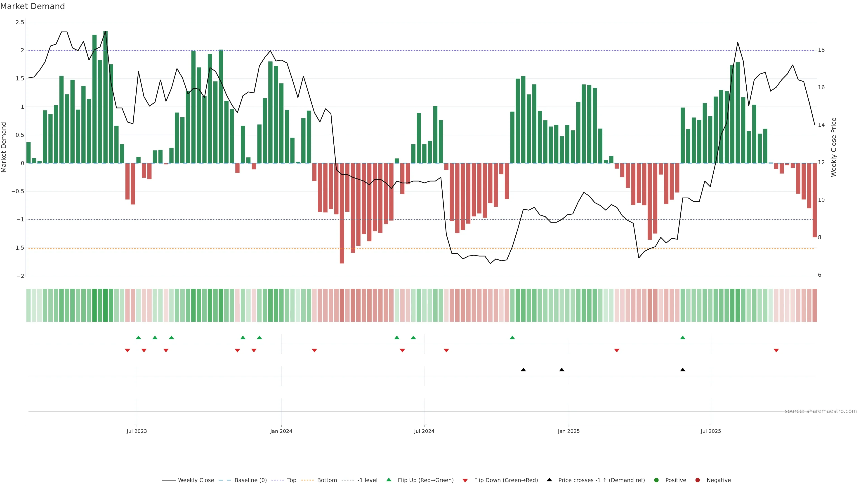Click the Jan 2024 x-axis label
The width and height of the screenshot is (868, 488).
(281, 431)
